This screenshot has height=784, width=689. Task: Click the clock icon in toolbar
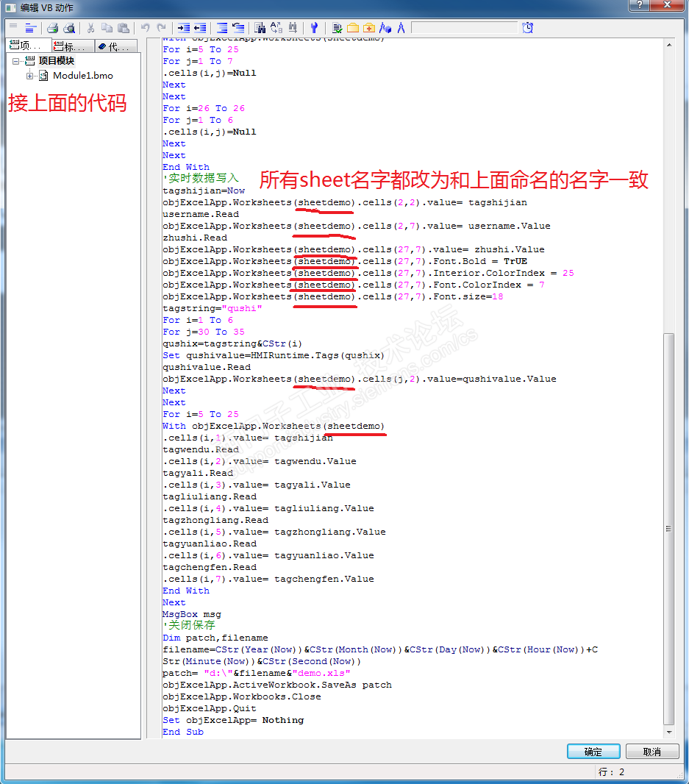point(527,28)
